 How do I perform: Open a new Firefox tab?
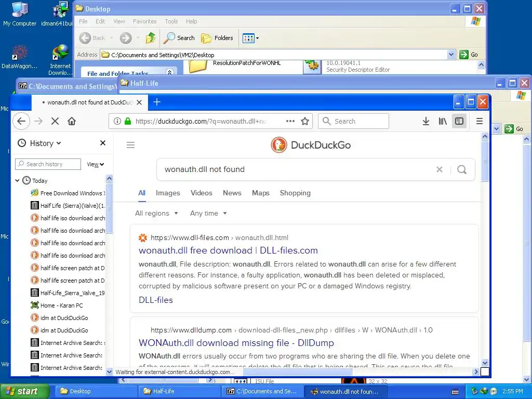(x=157, y=102)
